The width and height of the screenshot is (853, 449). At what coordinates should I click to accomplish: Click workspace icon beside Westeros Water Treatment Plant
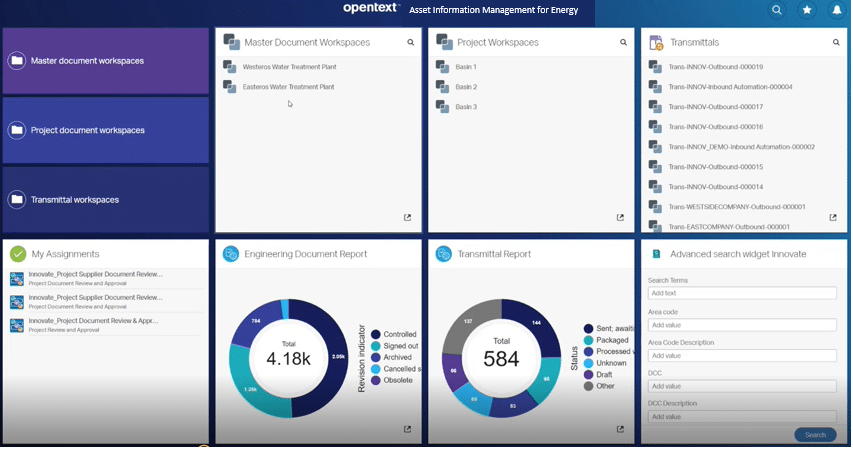[x=230, y=67]
